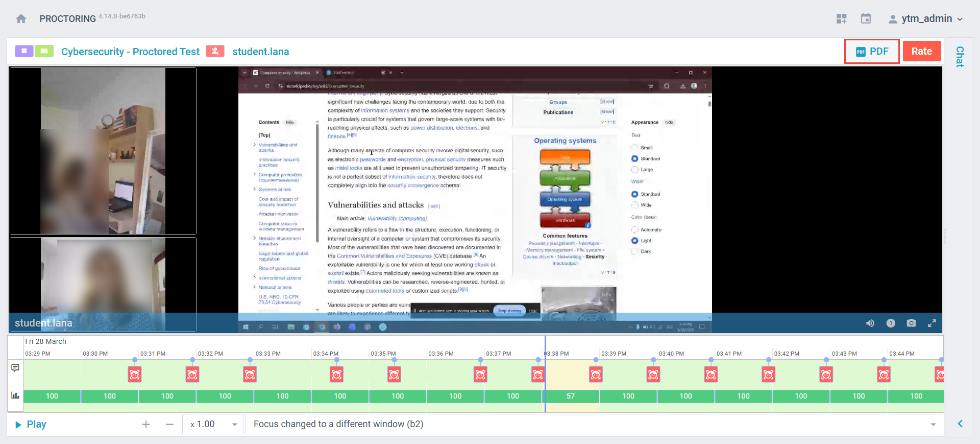Open the calendar schedule icon
980x444 pixels.
866,19
